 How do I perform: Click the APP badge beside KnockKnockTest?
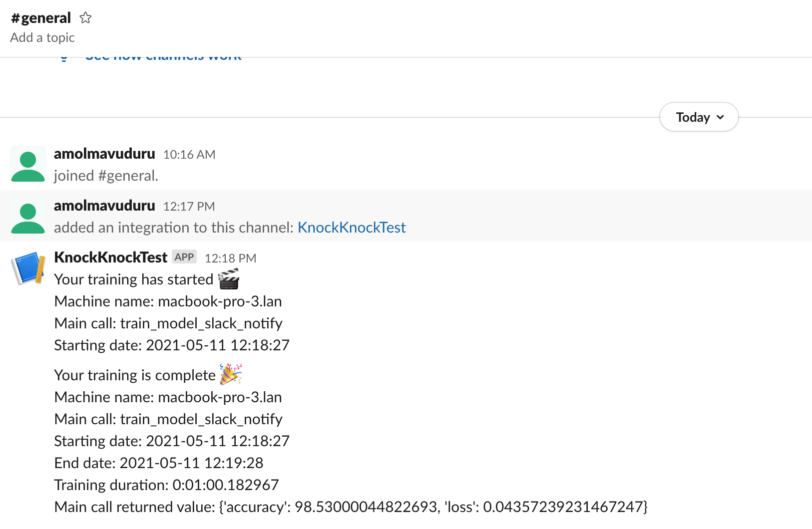coord(184,257)
